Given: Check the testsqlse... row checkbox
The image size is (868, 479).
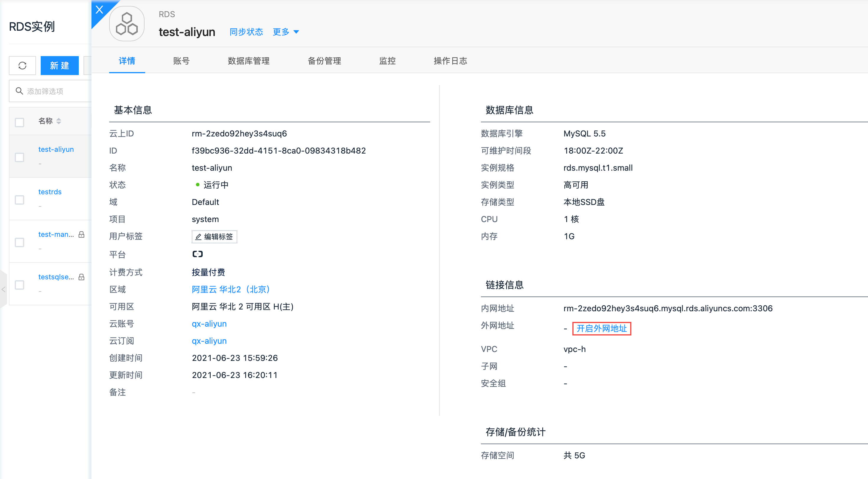Looking at the screenshot, I should tap(19, 285).
